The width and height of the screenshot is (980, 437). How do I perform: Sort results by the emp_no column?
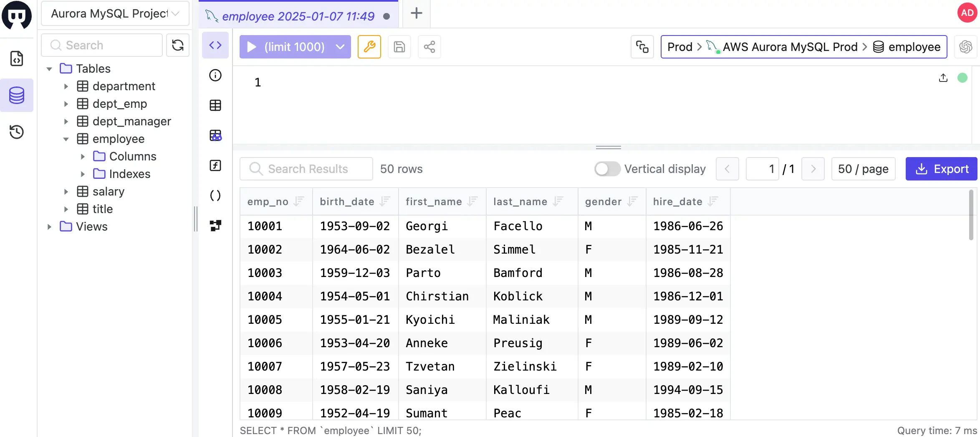click(x=298, y=201)
